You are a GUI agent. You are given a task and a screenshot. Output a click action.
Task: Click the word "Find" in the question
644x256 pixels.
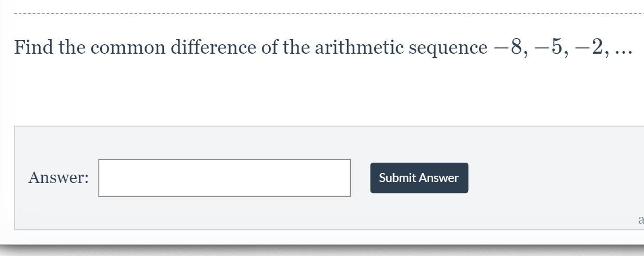tap(34, 47)
